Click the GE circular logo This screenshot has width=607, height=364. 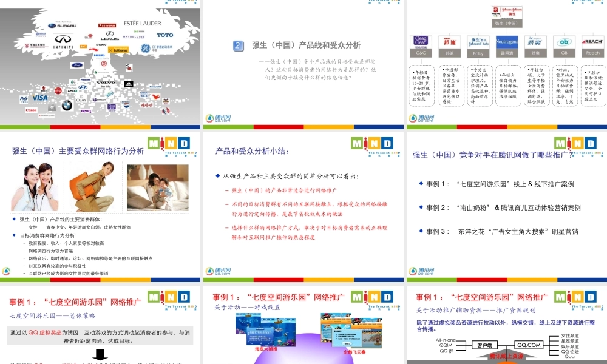tap(145, 49)
